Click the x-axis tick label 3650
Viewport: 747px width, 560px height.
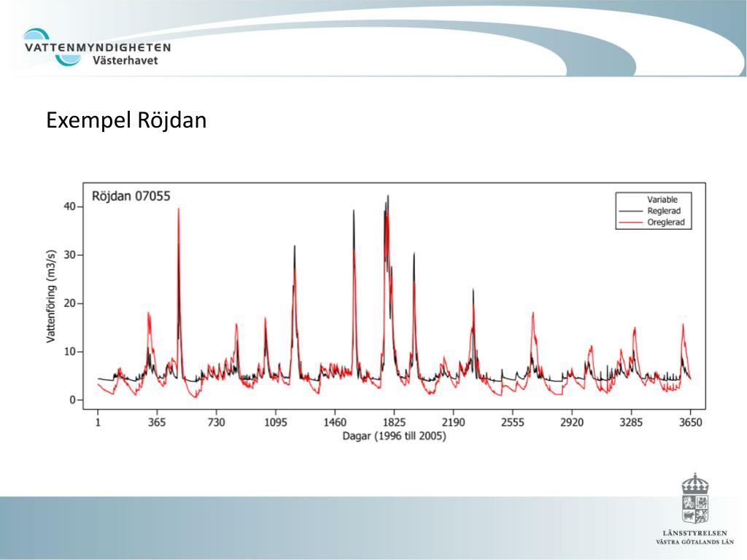tap(690, 422)
